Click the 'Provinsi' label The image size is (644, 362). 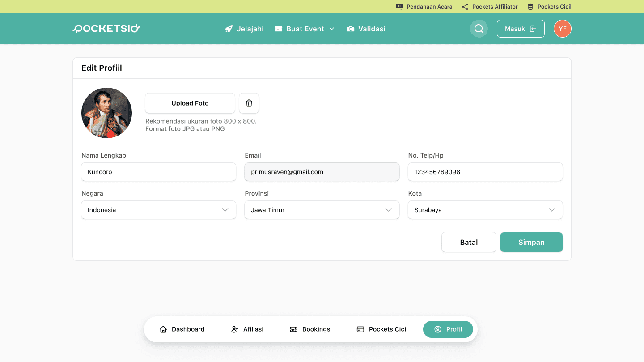(x=257, y=193)
